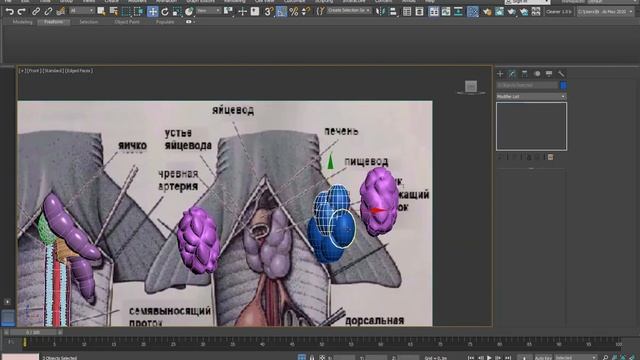Screen dimensions: 640x360
Task: Open the Motion command panel tab
Action: tap(537, 74)
